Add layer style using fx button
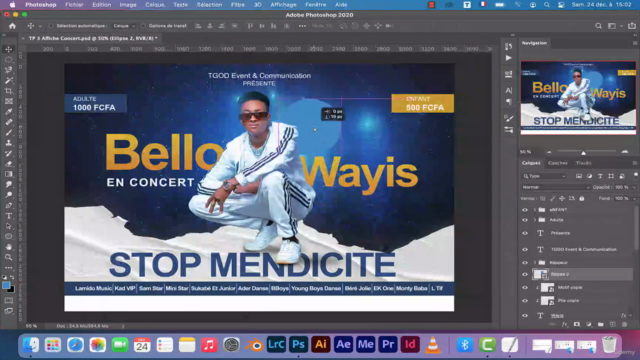 [564, 324]
